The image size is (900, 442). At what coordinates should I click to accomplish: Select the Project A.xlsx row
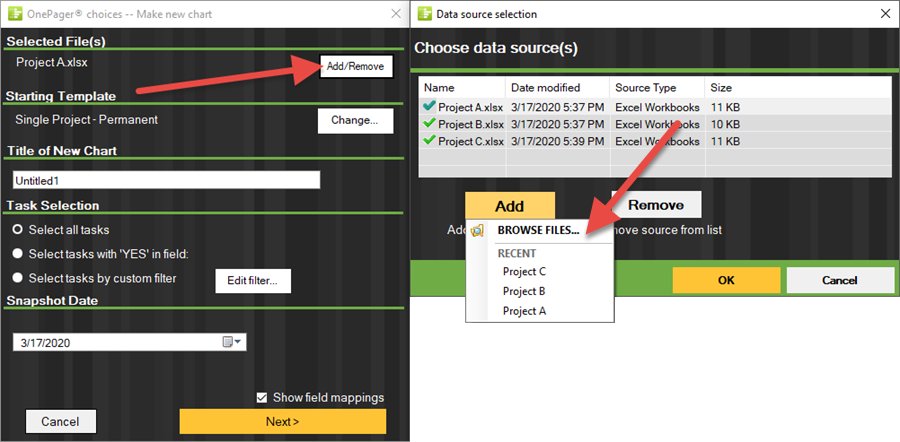click(x=656, y=107)
